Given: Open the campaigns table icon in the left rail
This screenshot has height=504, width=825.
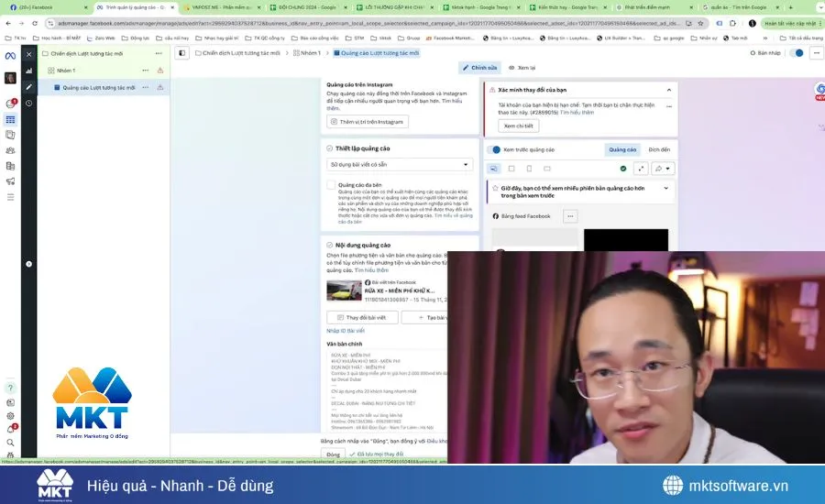Looking at the screenshot, I should (x=10, y=119).
